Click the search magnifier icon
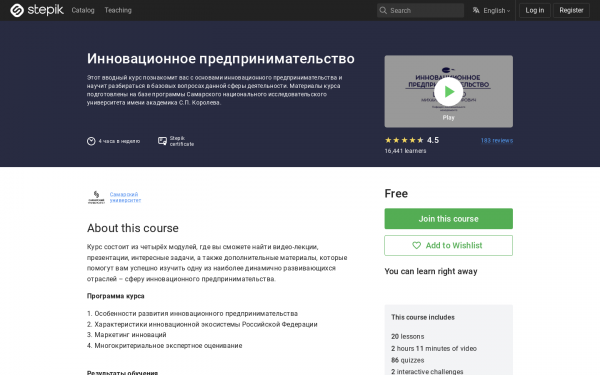The height and width of the screenshot is (375, 600). 383,10
